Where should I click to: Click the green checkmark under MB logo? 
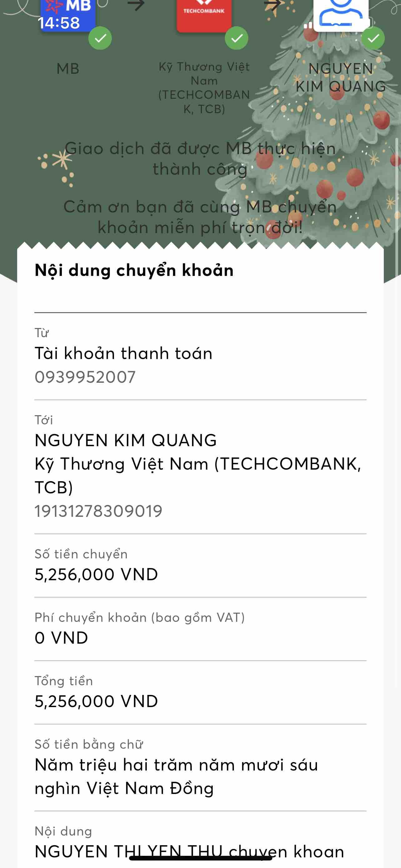100,38
